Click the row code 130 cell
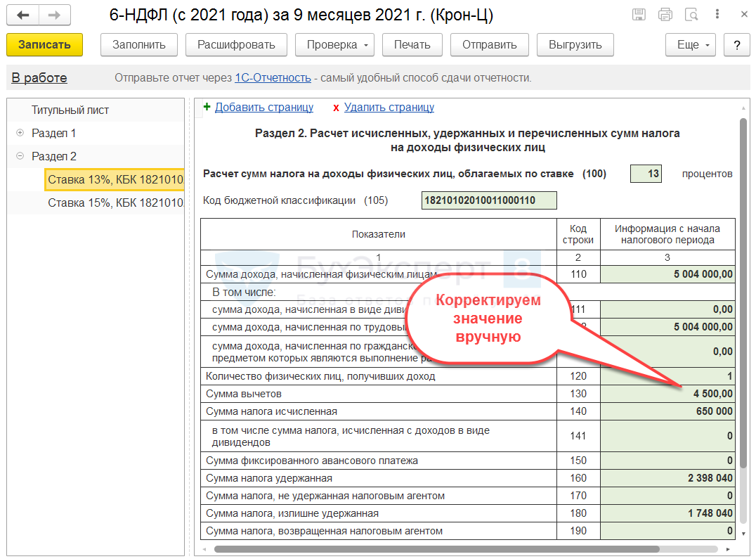 pos(578,394)
